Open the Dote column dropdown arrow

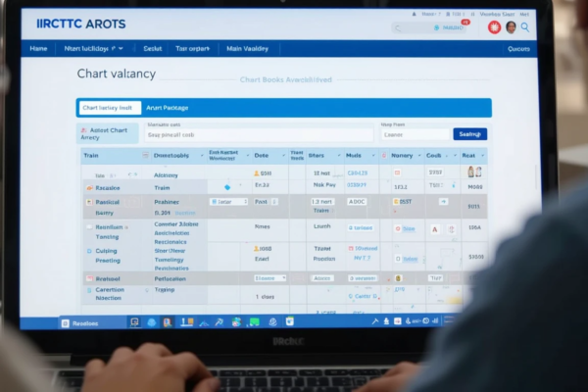click(283, 155)
